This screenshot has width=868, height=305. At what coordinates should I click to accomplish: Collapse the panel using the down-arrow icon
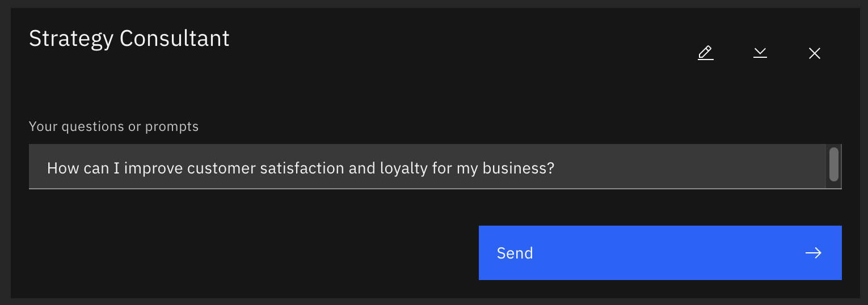click(760, 53)
